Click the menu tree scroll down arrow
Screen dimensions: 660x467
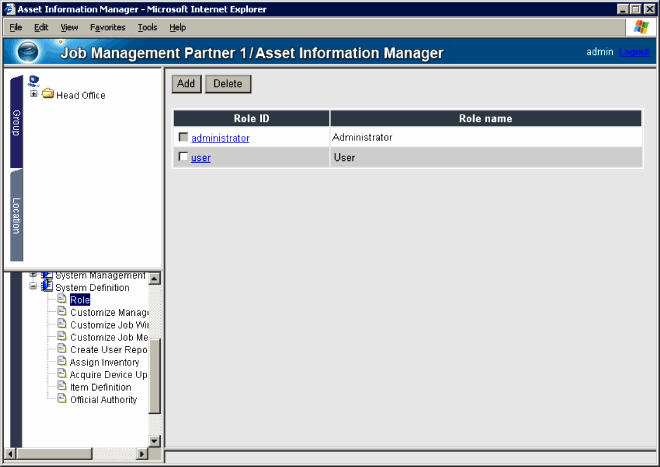tap(154, 441)
